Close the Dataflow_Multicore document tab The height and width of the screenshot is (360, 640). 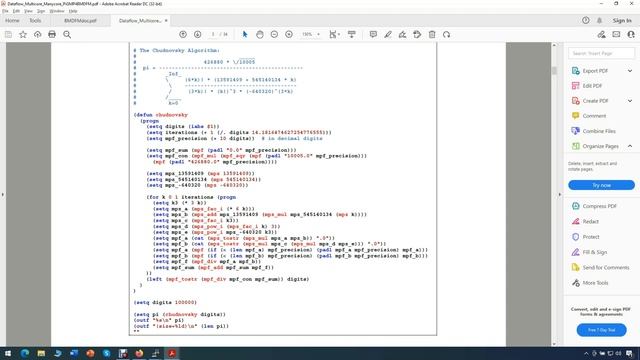166,20
